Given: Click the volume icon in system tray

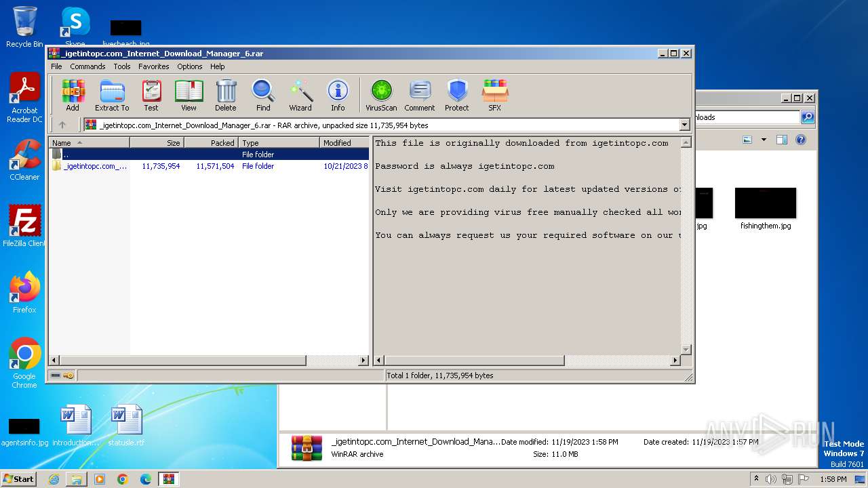Looking at the screenshot, I should (x=771, y=479).
